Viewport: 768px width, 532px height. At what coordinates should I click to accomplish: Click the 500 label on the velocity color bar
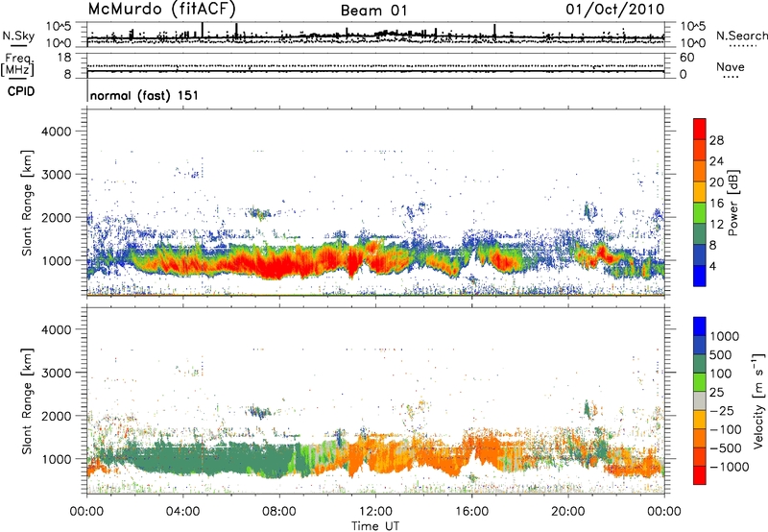721,354
